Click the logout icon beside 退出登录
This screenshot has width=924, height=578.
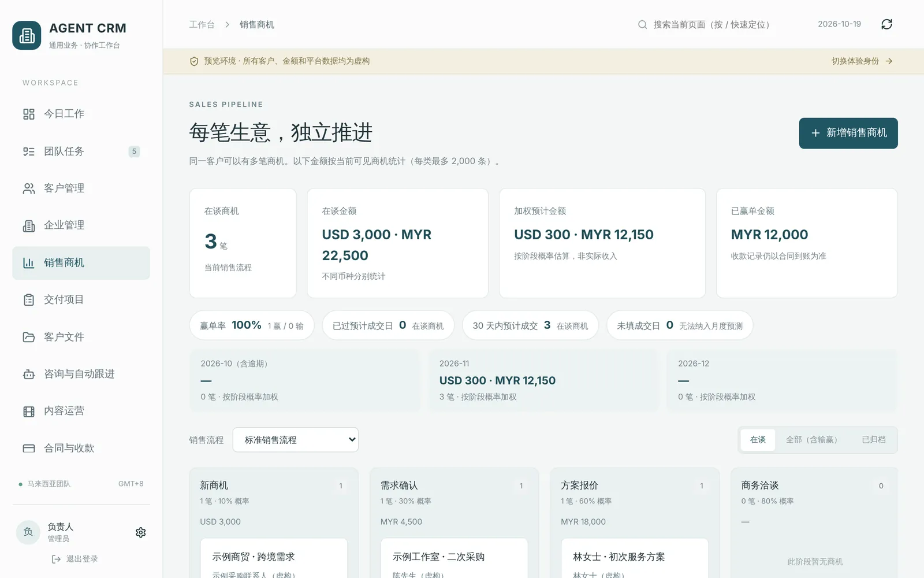pyautogui.click(x=56, y=559)
